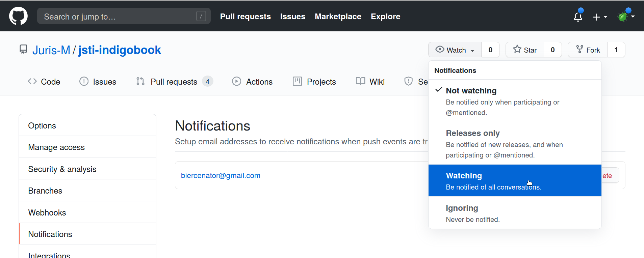Open Security & analysis settings
The height and width of the screenshot is (258, 644).
pos(87,169)
